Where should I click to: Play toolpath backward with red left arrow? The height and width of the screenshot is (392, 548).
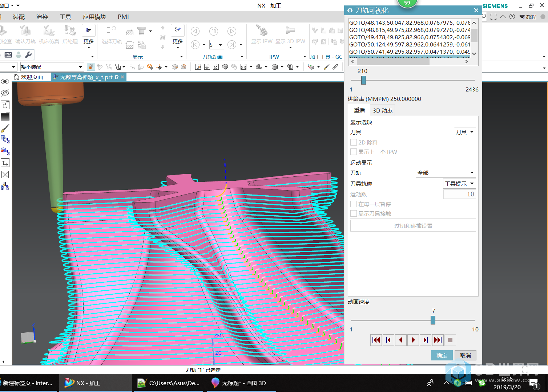[x=401, y=340]
